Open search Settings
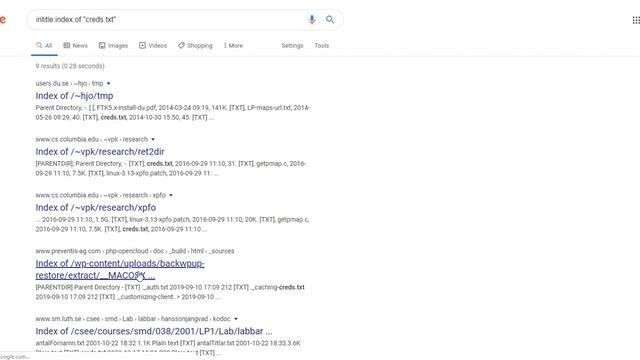This screenshot has height=360, width=640. pos(292,45)
